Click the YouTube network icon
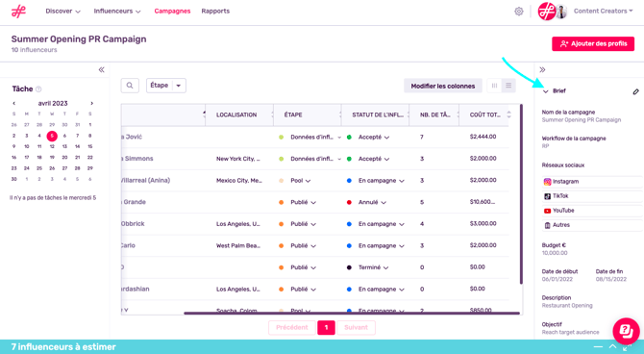 pos(547,211)
